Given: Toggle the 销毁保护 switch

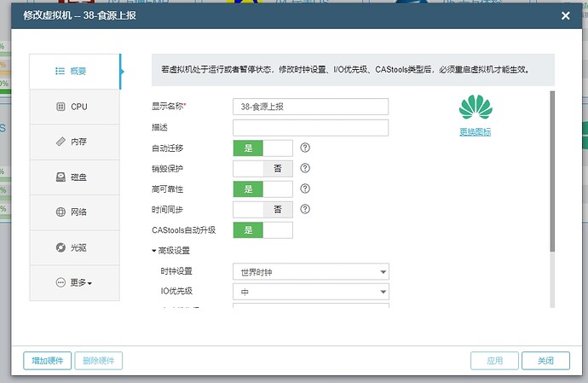Looking at the screenshot, I should (x=262, y=168).
